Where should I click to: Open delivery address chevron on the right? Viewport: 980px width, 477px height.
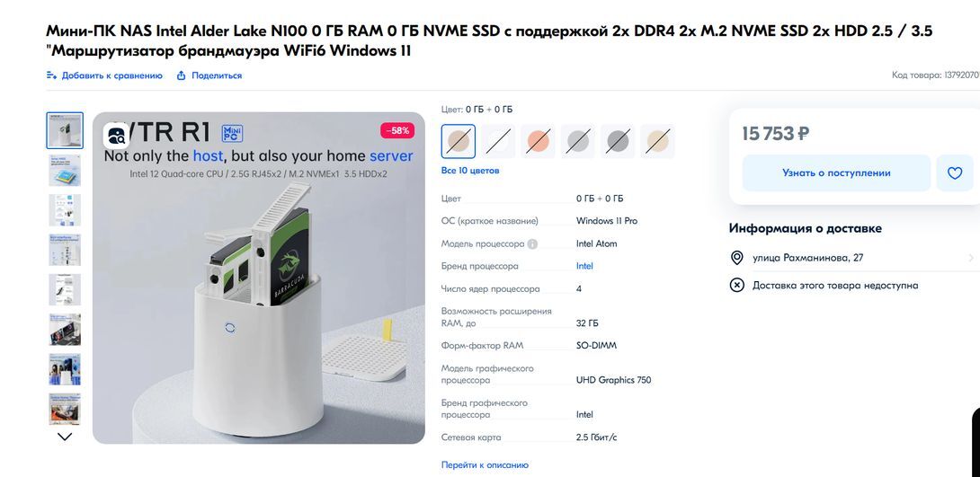click(971, 258)
